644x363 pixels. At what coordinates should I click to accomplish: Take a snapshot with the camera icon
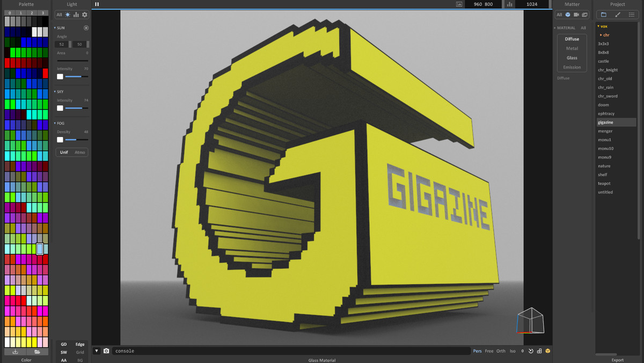click(106, 351)
